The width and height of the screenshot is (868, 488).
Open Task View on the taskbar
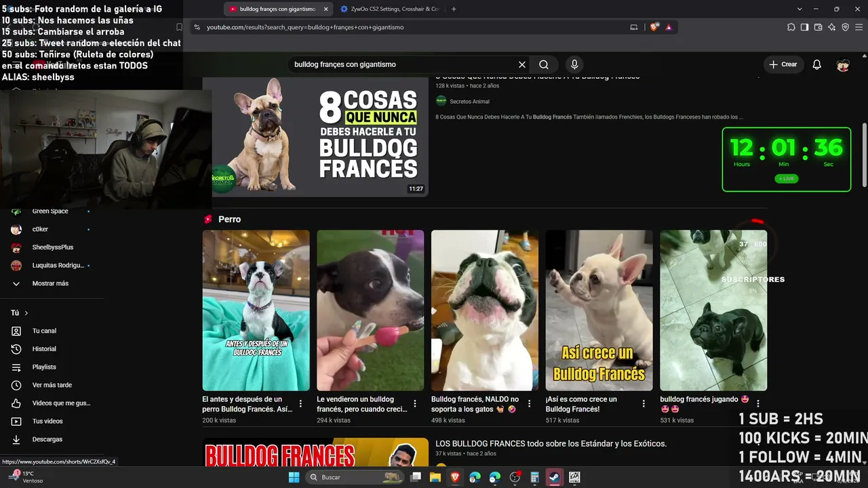click(x=415, y=477)
